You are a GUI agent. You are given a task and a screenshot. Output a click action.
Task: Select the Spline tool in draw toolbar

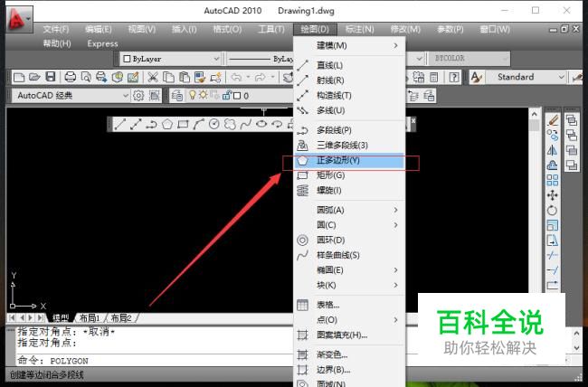(246, 124)
